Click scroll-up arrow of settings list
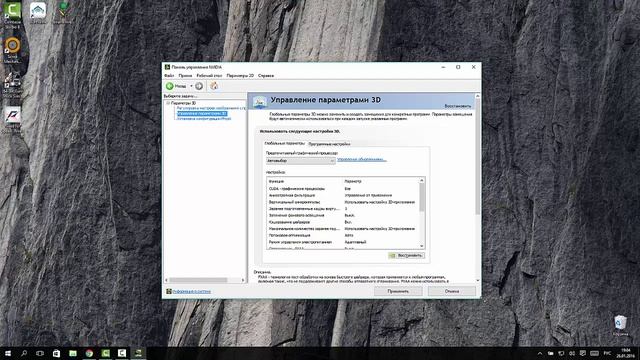640x360 pixels. coord(422,180)
